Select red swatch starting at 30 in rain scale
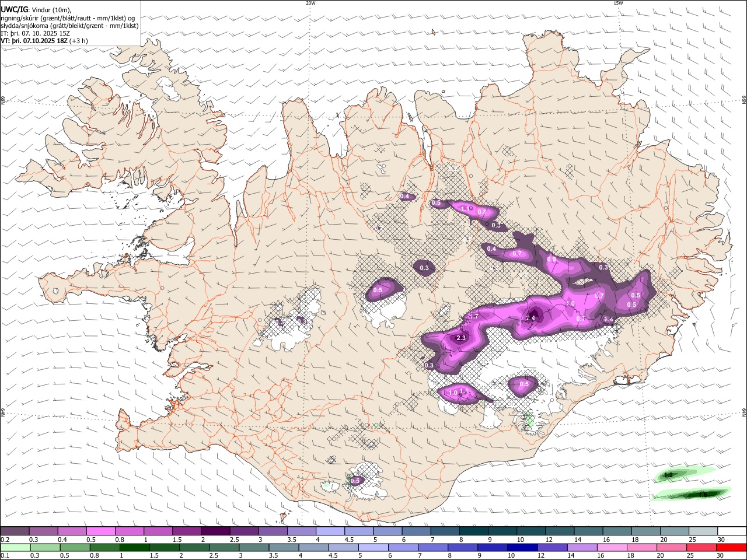Image resolution: width=747 pixels, height=560 pixels. point(731,547)
